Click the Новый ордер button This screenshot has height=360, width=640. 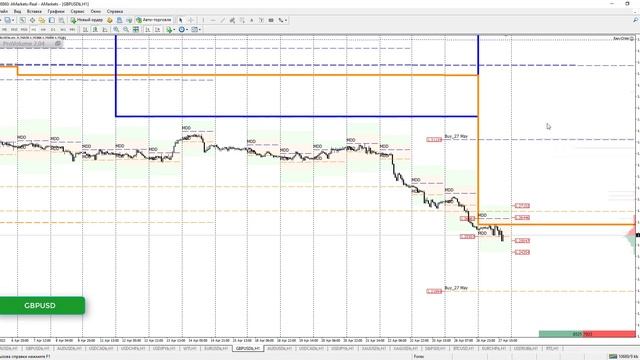87,20
